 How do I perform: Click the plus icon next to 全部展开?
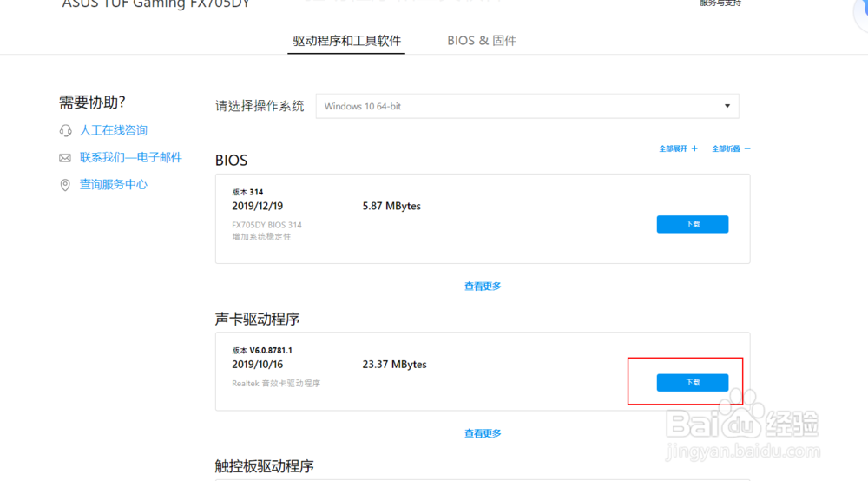point(694,148)
